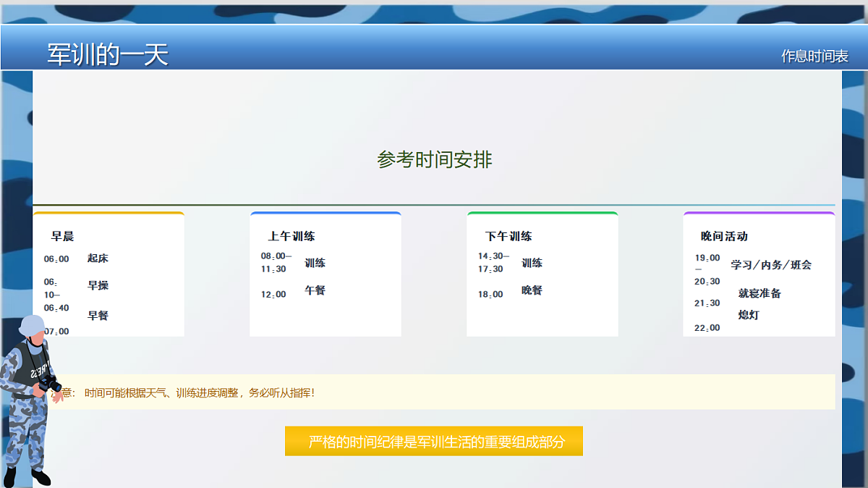Click the note 时间可能根据天气、训练进度调整
The height and width of the screenshot is (488, 868).
tap(200, 393)
